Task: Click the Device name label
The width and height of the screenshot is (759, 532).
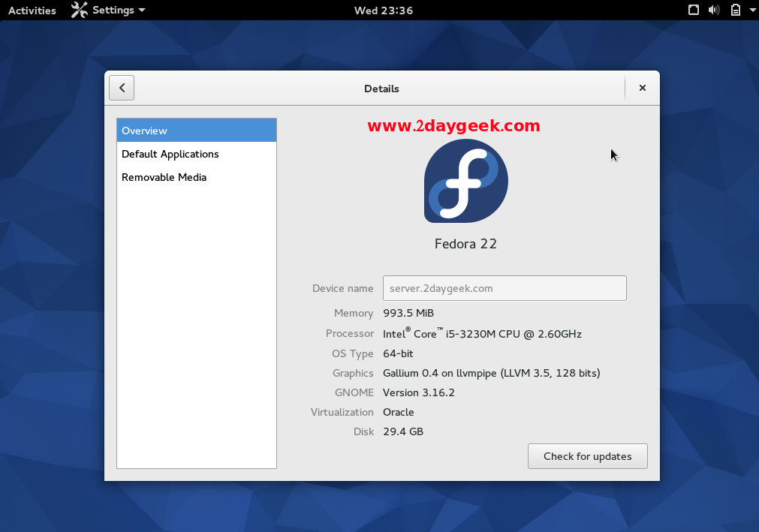Action: (x=342, y=288)
